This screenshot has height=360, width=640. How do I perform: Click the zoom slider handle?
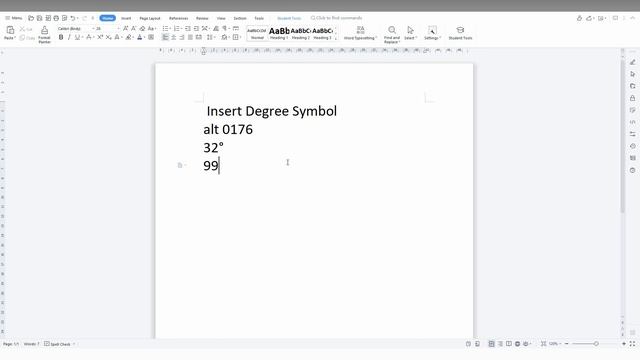596,344
